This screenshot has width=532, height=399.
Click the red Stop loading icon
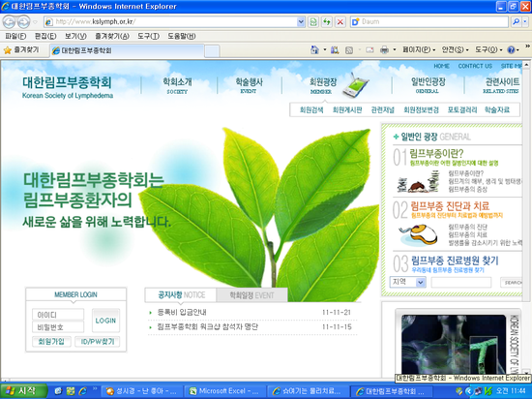click(340, 22)
